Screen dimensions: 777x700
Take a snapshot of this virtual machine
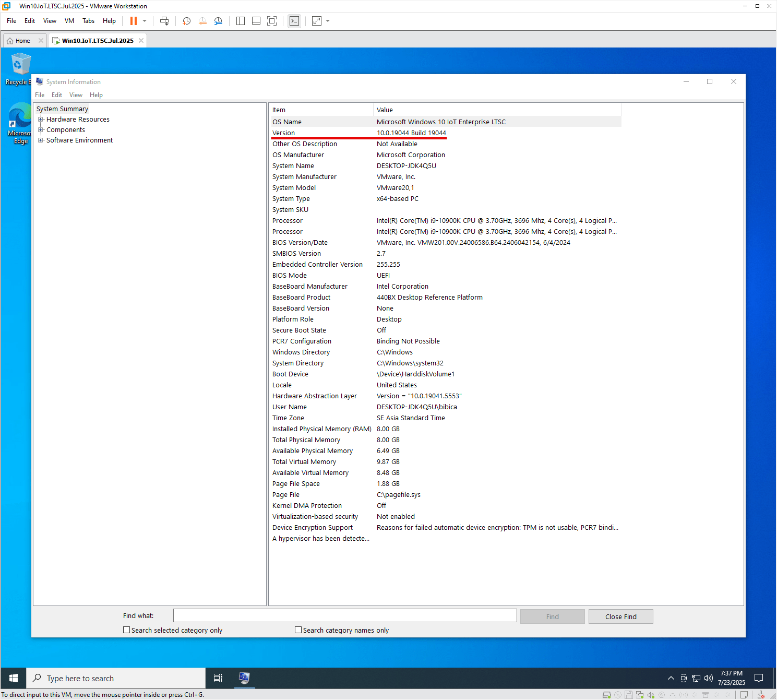[186, 21]
